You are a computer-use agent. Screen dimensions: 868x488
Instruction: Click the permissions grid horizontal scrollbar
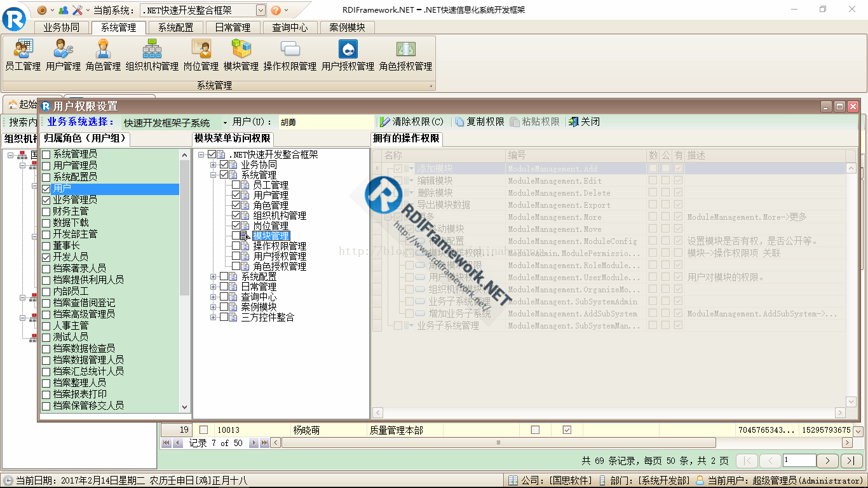[609, 412]
